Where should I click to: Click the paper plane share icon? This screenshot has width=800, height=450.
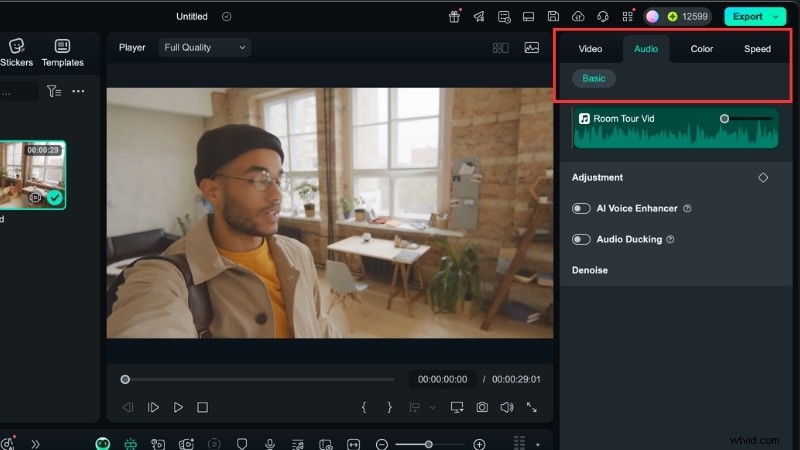[479, 16]
